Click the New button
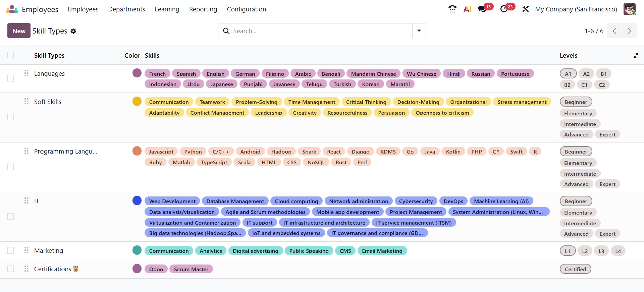Screen dimensions: 644x292 (19, 31)
